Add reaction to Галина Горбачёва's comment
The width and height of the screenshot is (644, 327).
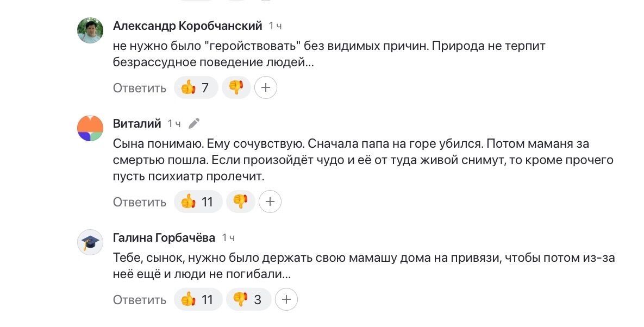[286, 299]
